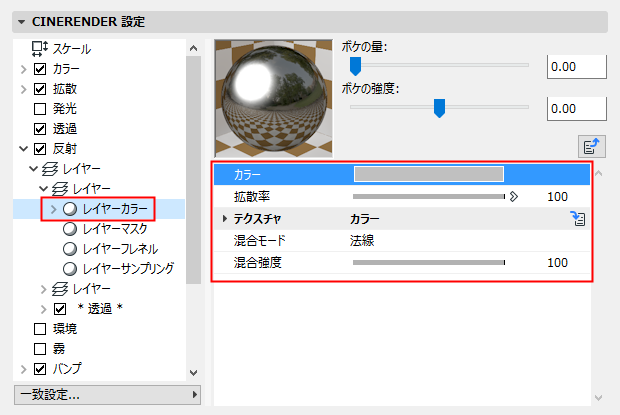Click the tree list scroll down arrow

[x=193, y=373]
